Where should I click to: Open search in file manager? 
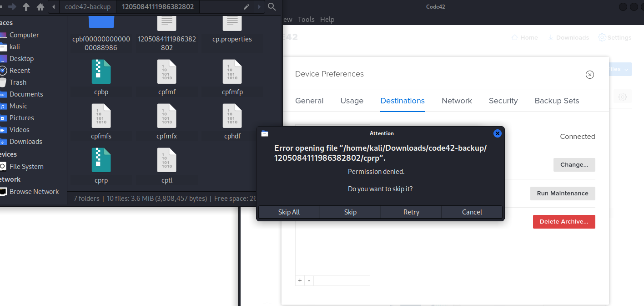tap(272, 7)
